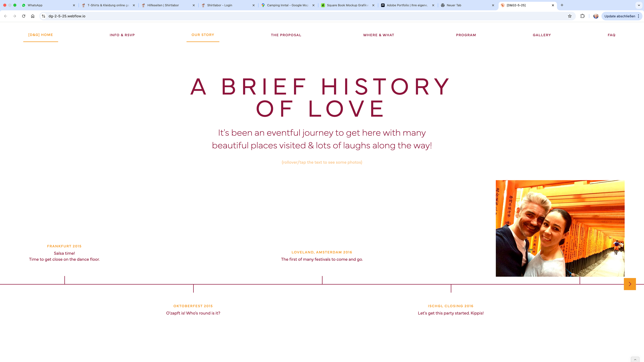Bookmark this page with star icon
The image size is (644, 362).
[x=570, y=16]
